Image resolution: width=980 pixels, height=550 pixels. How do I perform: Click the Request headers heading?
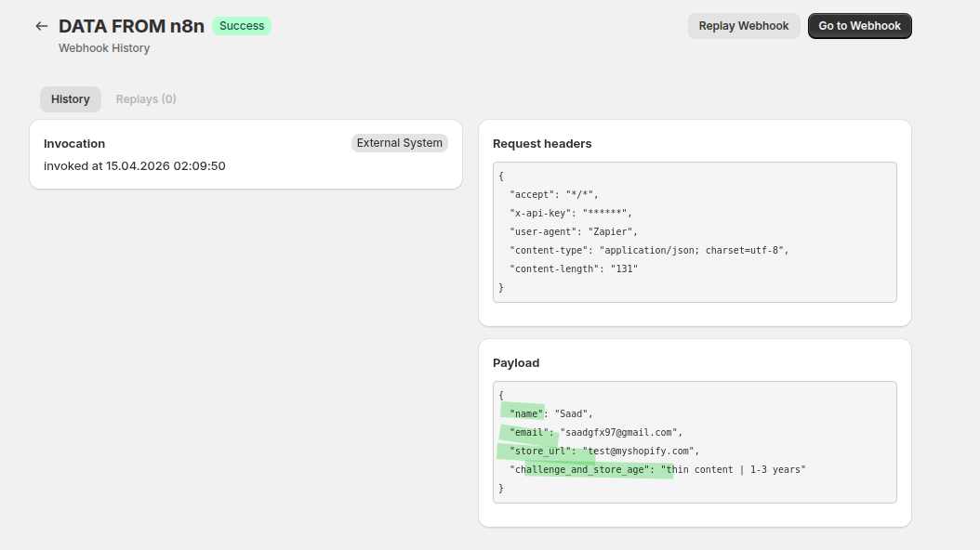542,144
